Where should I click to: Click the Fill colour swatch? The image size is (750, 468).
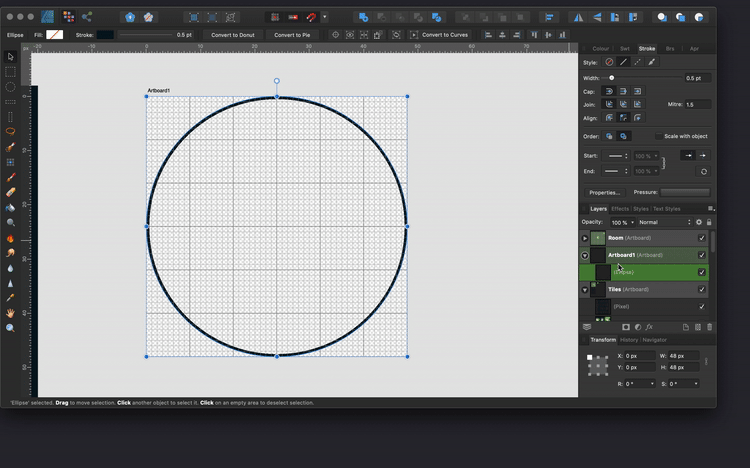coord(55,35)
